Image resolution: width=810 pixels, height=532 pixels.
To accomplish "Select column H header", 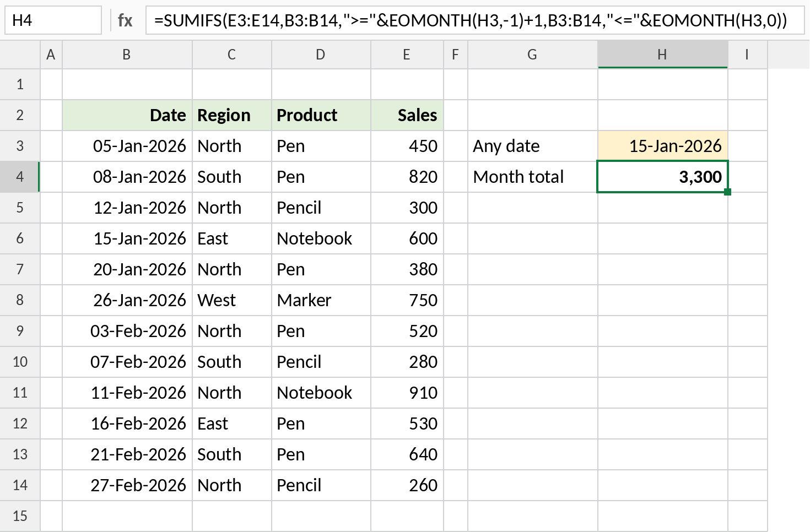I will 663,55.
